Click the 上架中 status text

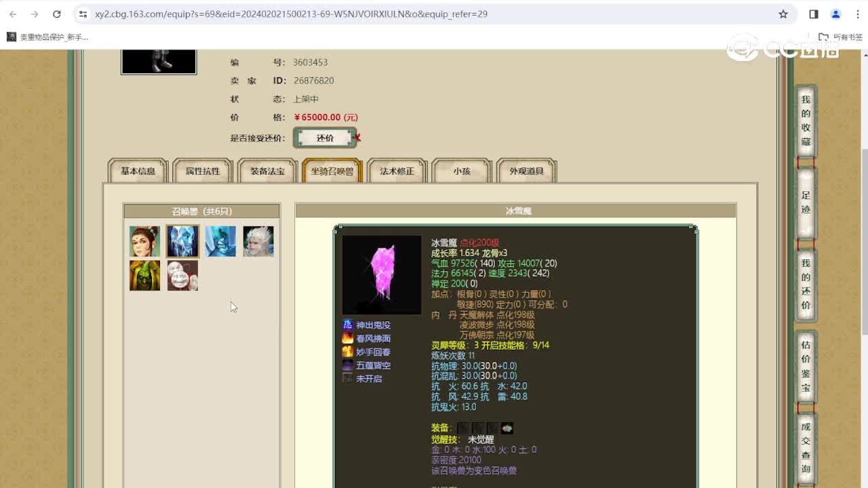(305, 99)
